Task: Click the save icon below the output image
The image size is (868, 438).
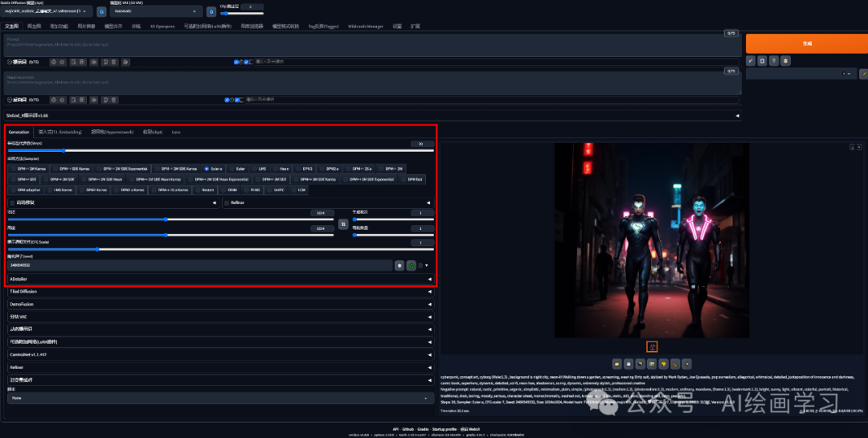Action: pos(628,364)
